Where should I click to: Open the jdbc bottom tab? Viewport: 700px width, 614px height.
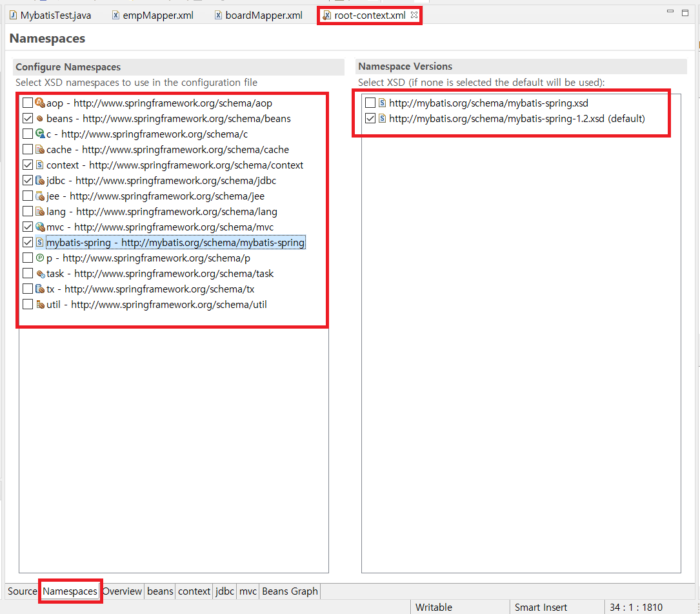(225, 591)
